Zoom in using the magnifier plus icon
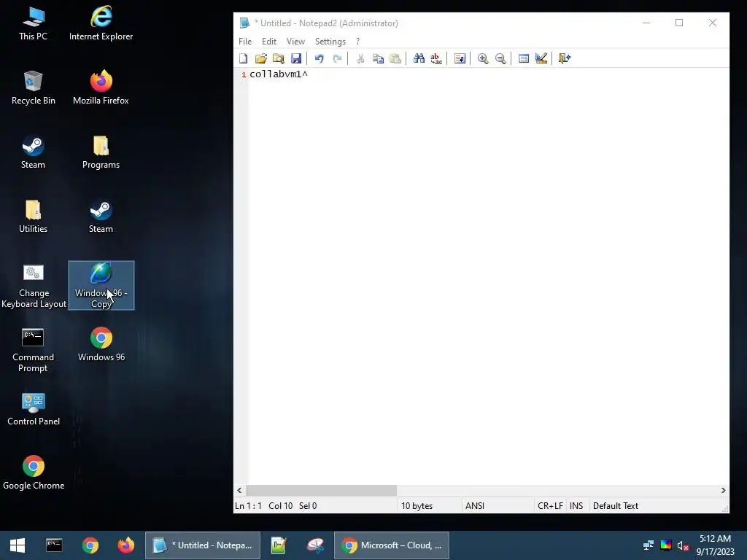 (483, 58)
